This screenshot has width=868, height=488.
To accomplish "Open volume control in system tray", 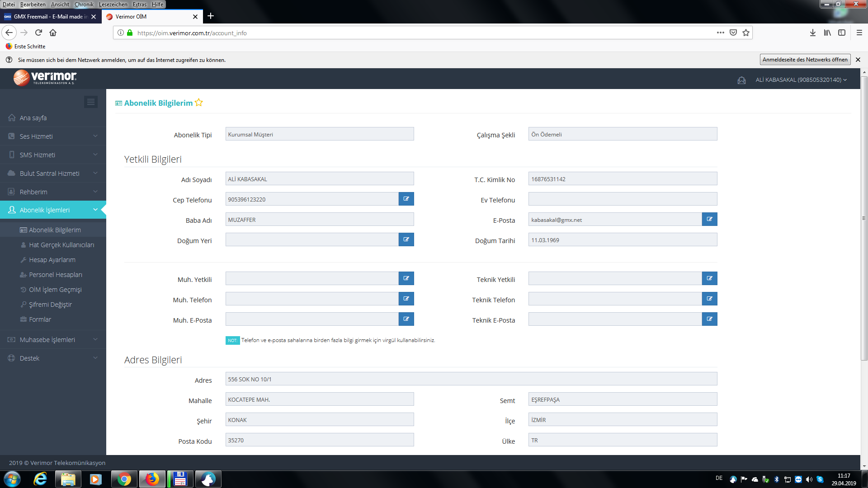I will pos(809,479).
